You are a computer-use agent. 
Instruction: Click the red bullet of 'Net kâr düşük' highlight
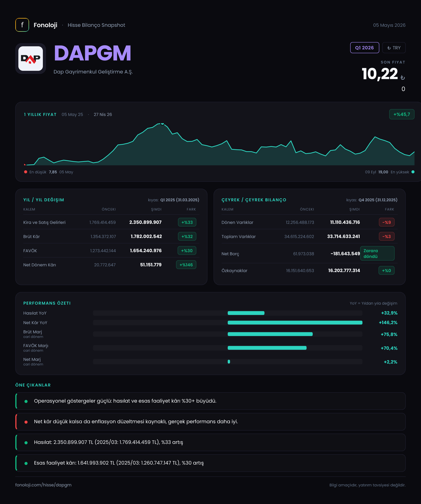[26, 422]
